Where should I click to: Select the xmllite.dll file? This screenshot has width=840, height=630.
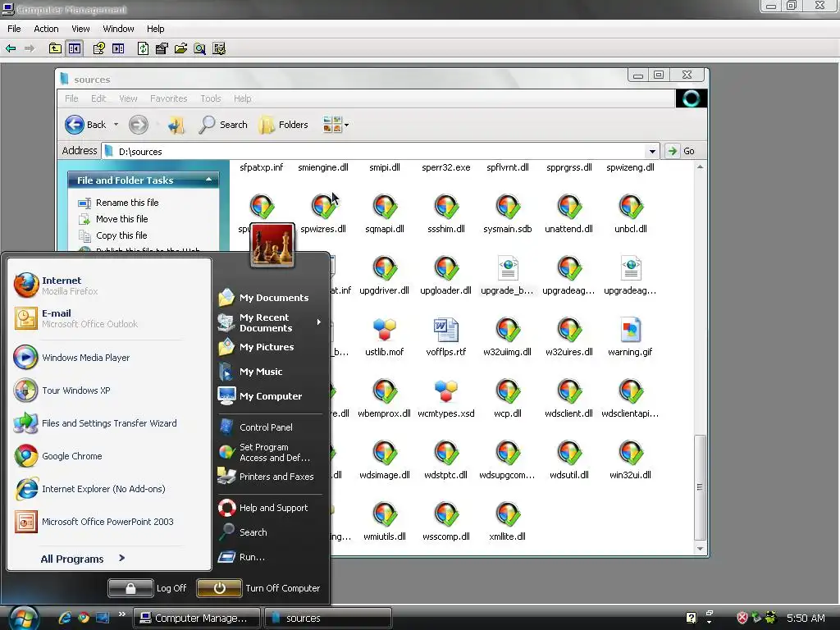[507, 521]
